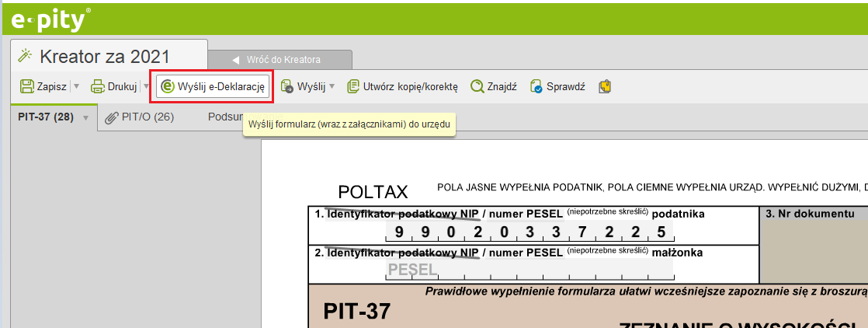Viewport: 868px width, 328px height.
Task: Click the Drukuj printer icon
Action: (98, 86)
